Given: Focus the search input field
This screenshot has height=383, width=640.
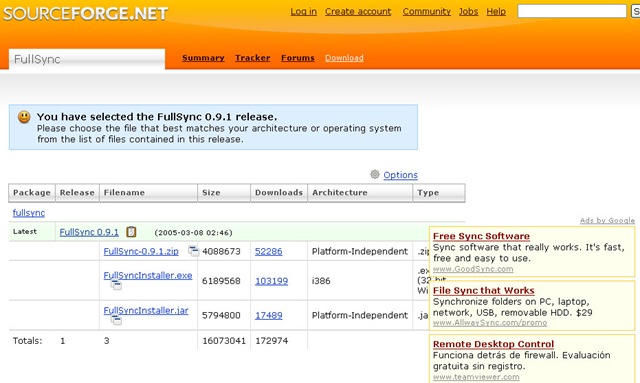Looking at the screenshot, I should click(x=572, y=11).
